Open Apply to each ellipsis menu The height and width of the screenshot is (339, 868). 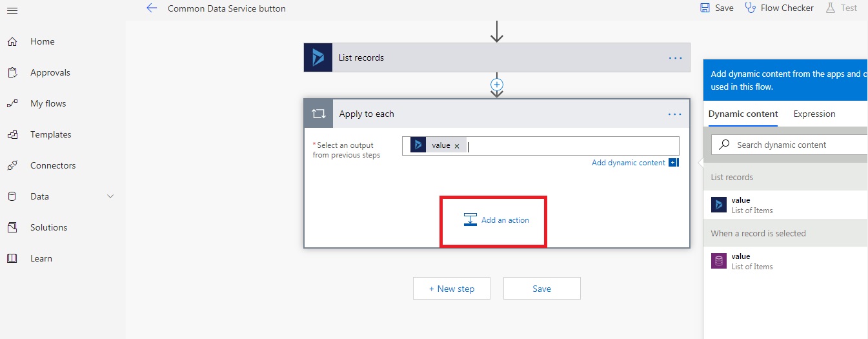coord(675,114)
